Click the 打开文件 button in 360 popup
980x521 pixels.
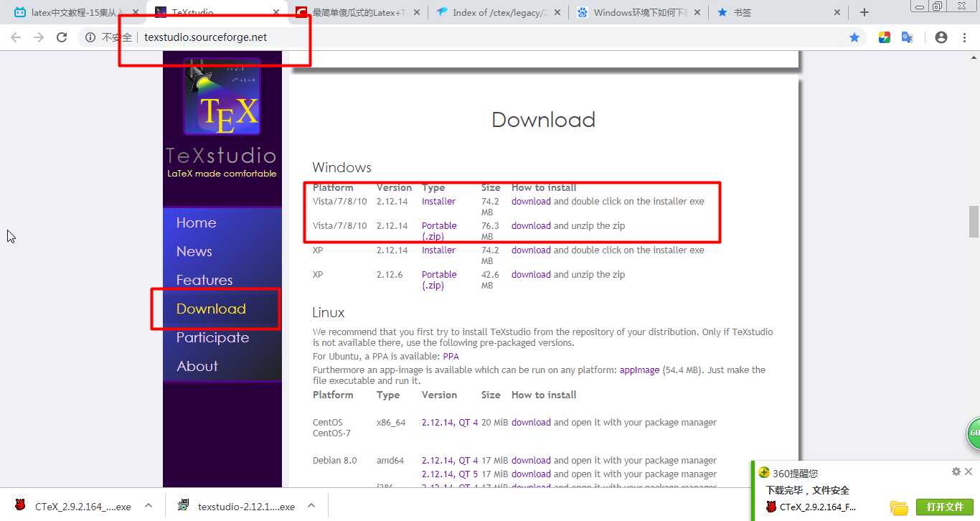(x=945, y=507)
